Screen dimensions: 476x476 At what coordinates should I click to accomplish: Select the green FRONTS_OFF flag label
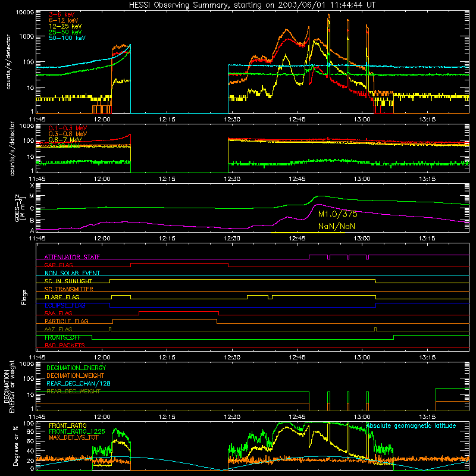62,337
